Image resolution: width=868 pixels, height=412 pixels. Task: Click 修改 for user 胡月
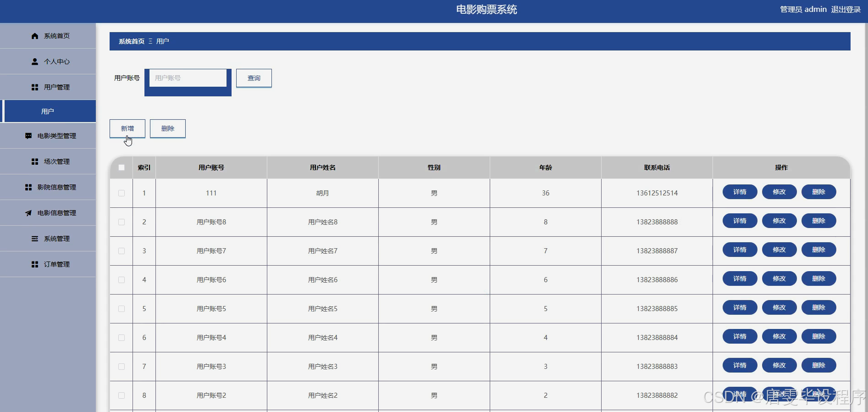780,192
